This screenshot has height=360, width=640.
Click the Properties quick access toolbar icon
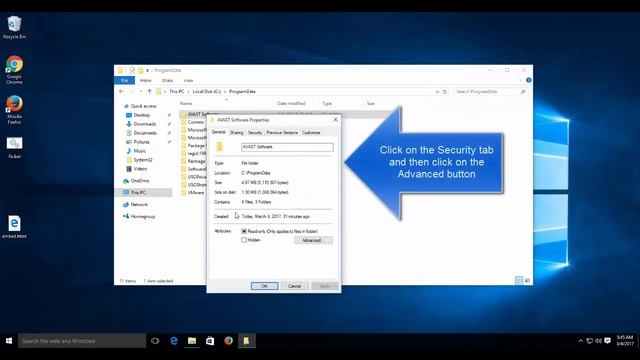coord(132,70)
